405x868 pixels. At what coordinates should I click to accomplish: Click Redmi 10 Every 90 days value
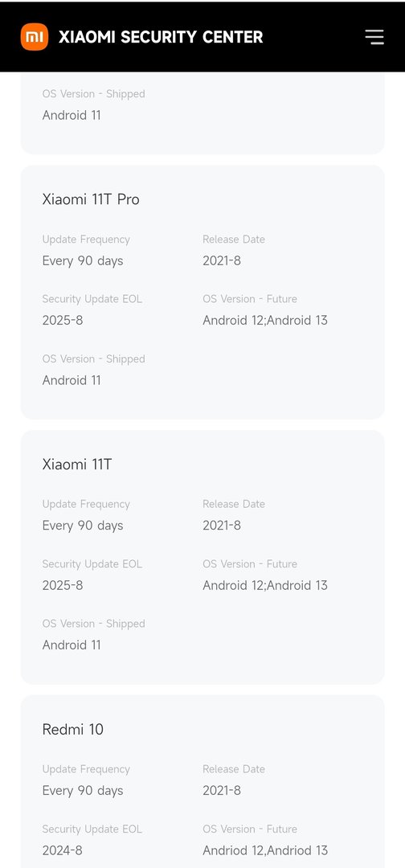[83, 791]
